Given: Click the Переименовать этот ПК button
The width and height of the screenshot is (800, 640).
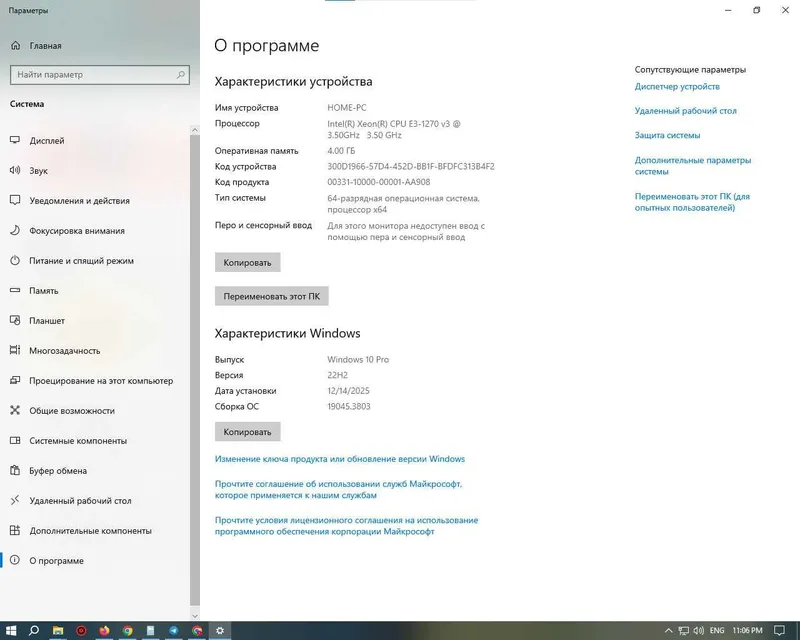Looking at the screenshot, I should coord(271,296).
